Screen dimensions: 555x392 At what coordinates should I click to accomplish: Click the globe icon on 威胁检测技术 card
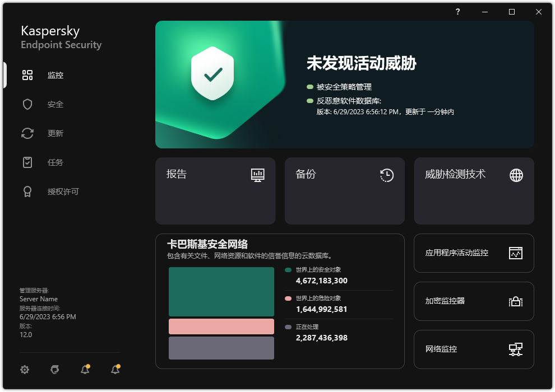[515, 175]
